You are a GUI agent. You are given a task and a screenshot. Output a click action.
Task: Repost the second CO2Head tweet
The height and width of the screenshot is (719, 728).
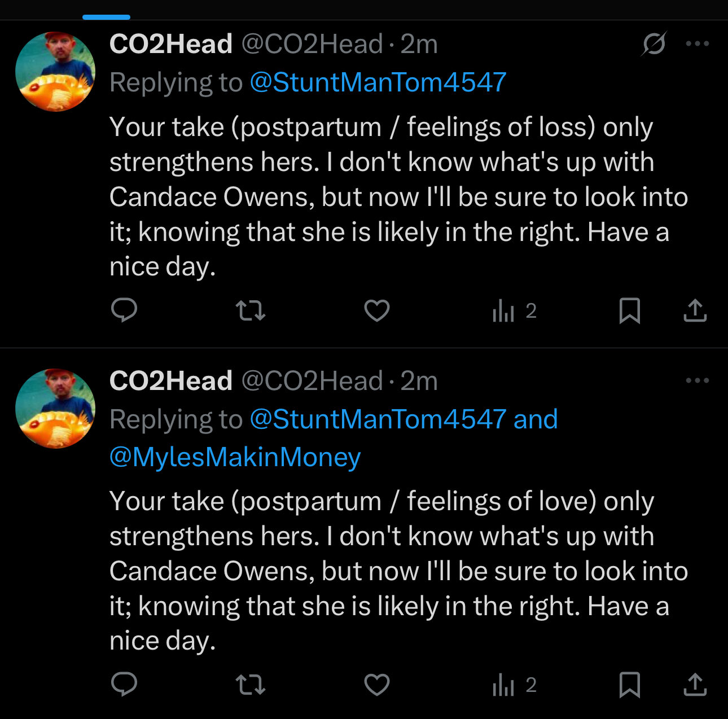tap(250, 685)
